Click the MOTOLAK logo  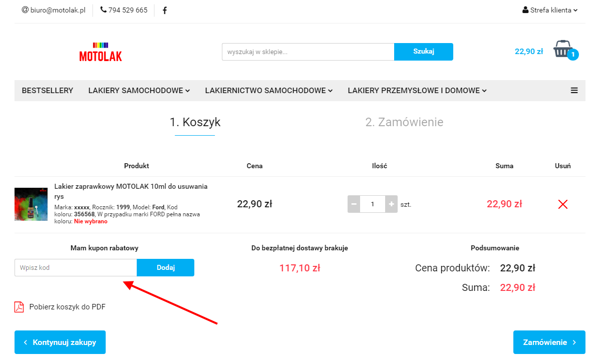[x=101, y=52]
